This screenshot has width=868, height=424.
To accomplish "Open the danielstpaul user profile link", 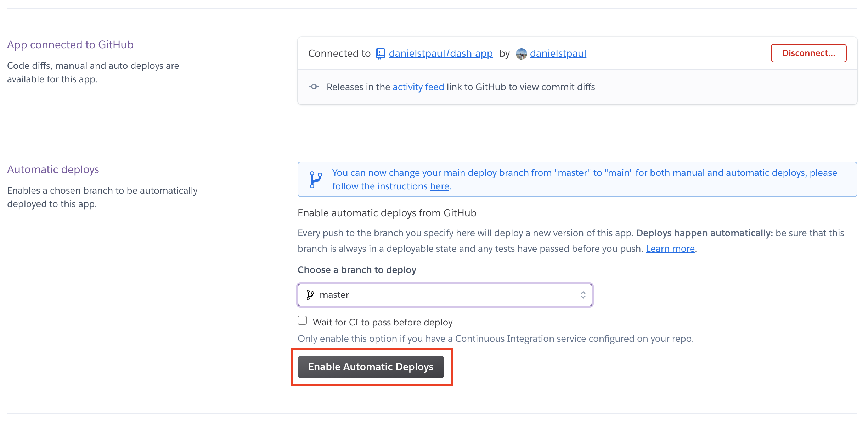I will [558, 54].
